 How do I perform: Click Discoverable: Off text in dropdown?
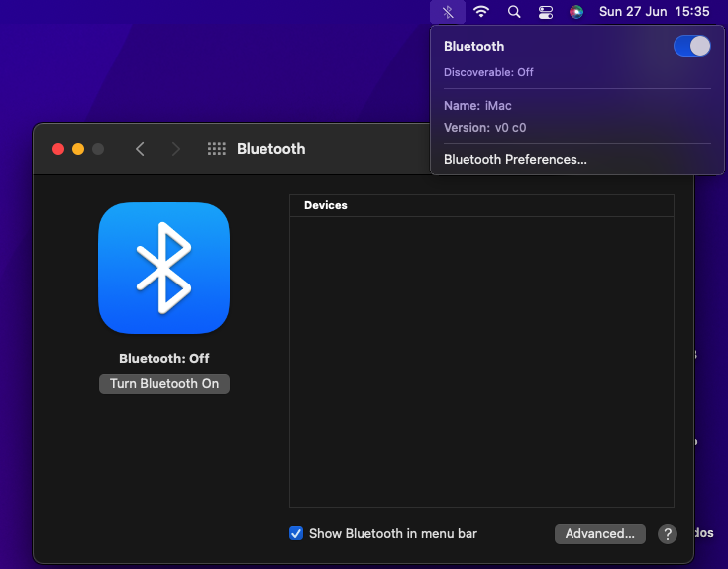click(488, 72)
